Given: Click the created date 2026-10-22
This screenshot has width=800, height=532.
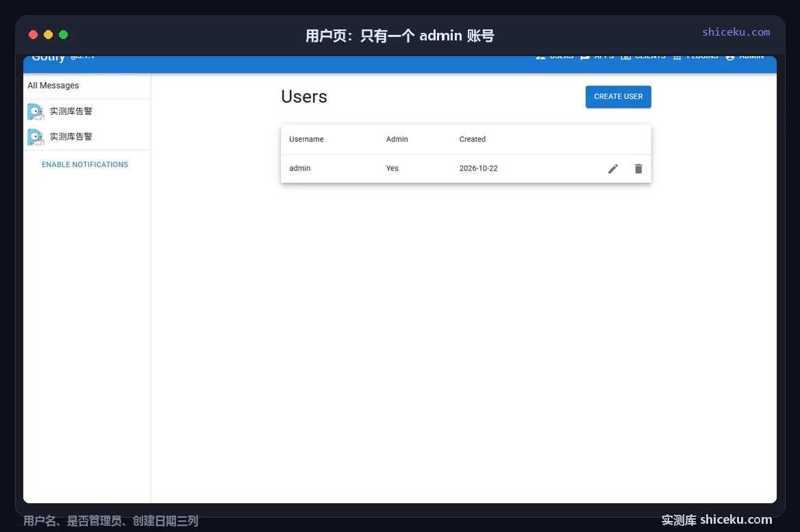Looking at the screenshot, I should coord(478,168).
